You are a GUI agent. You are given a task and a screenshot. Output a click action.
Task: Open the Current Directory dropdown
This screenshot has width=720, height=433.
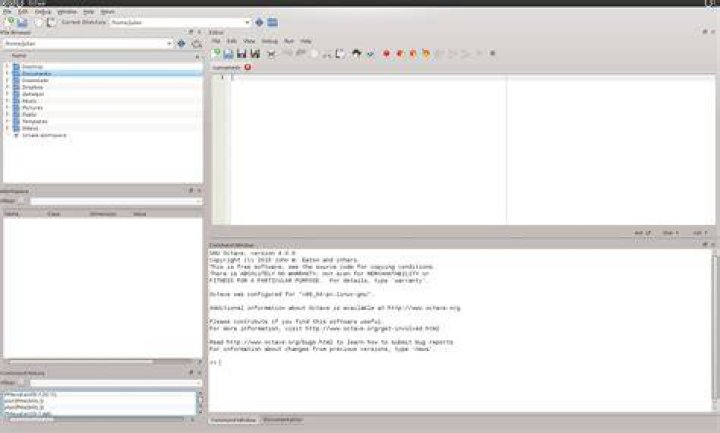247,22
